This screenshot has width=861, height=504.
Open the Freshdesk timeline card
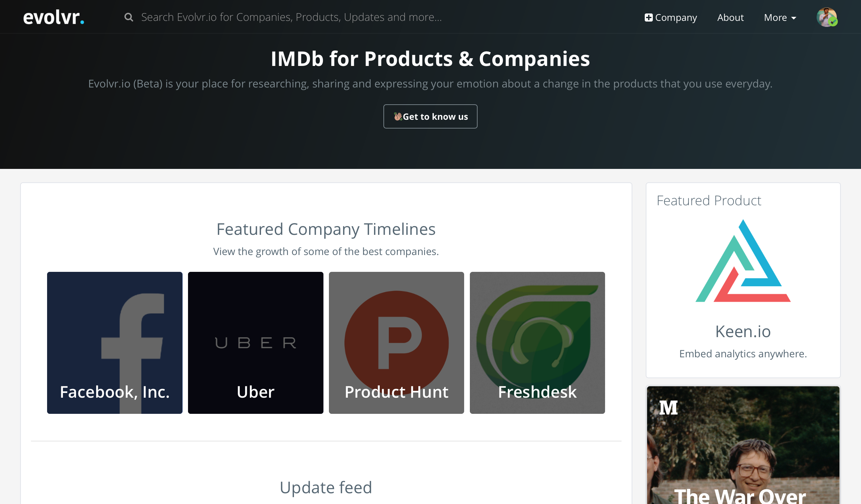(537, 343)
